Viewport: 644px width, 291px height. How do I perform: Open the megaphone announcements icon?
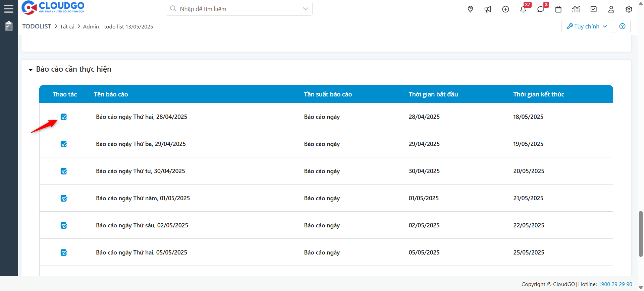click(488, 9)
